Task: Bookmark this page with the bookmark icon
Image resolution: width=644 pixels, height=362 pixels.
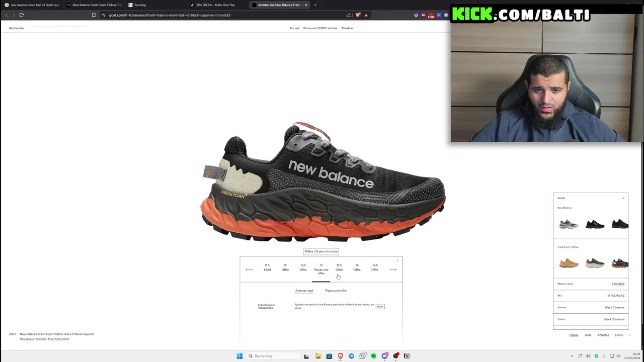Action: (94, 15)
